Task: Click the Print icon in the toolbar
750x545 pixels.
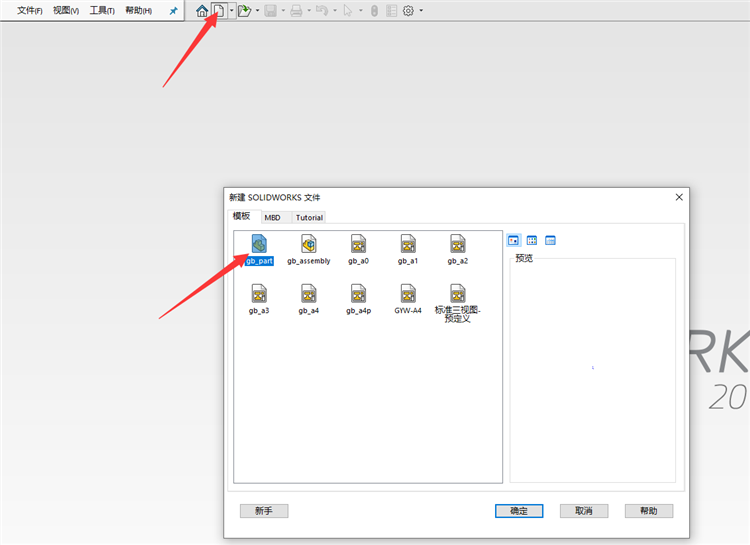Action: [x=297, y=11]
